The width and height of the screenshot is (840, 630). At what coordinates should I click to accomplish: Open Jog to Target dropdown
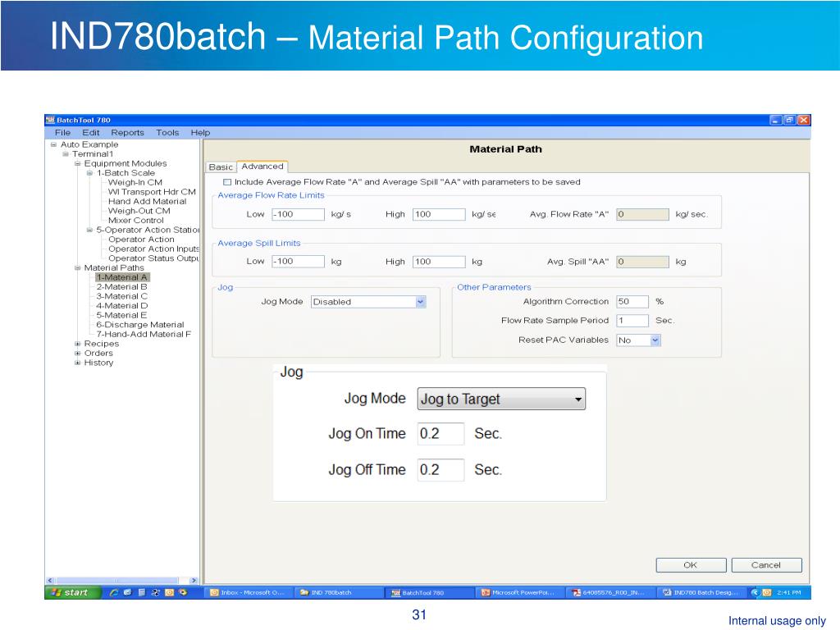pos(501,399)
